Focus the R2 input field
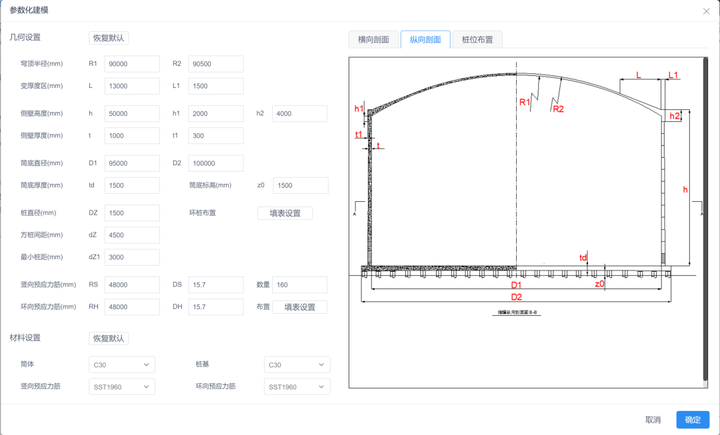The width and height of the screenshot is (720, 435). pyautogui.click(x=215, y=64)
